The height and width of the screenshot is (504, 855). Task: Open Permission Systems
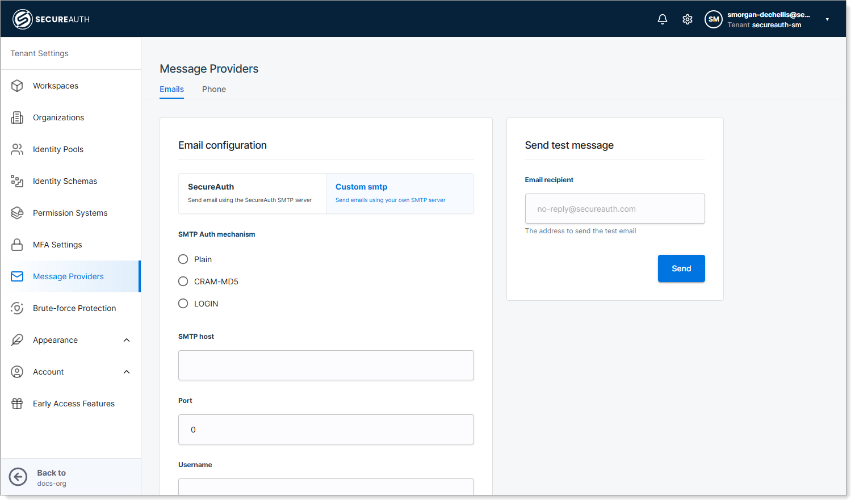point(70,213)
